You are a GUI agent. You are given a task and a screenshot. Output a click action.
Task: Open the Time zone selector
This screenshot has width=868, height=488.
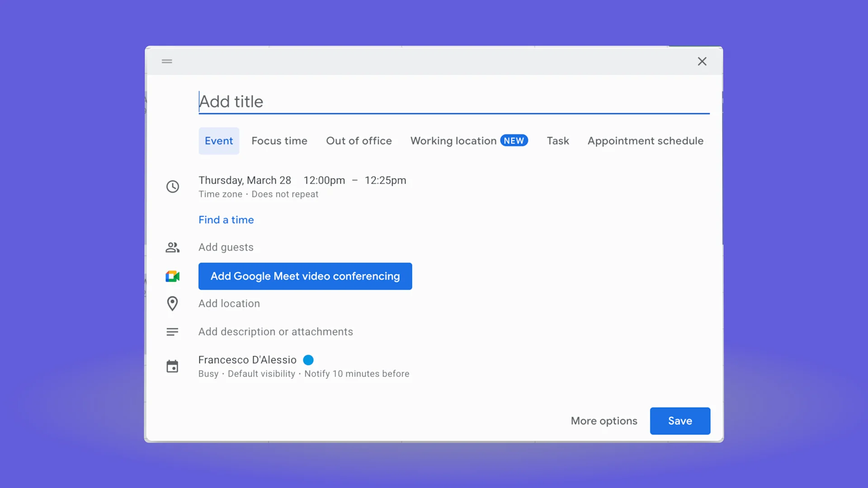[220, 194]
